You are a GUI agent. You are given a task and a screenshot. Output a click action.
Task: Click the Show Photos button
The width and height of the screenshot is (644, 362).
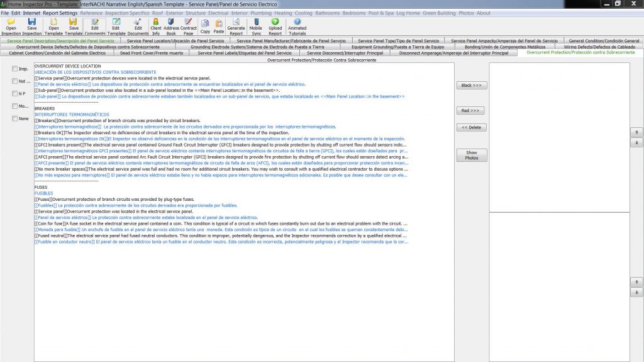point(472,155)
